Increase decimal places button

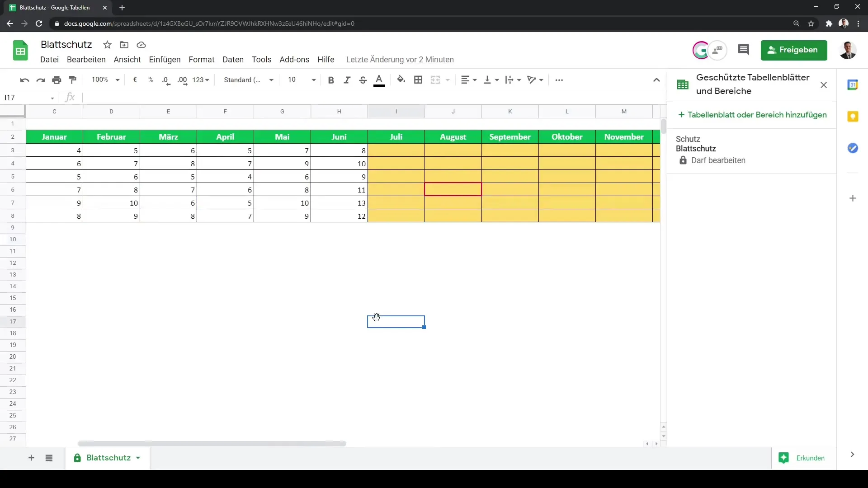coord(182,80)
